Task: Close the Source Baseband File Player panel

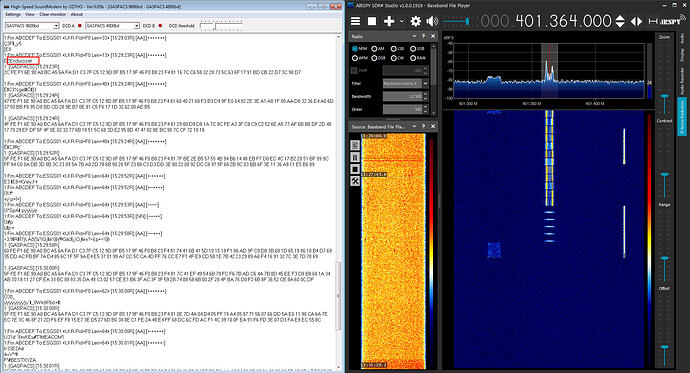Action: click(433, 126)
